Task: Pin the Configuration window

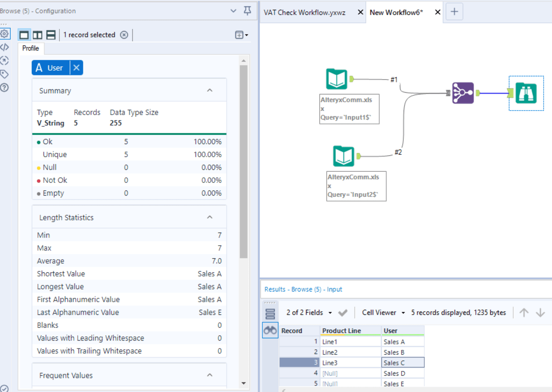Action: (x=247, y=11)
